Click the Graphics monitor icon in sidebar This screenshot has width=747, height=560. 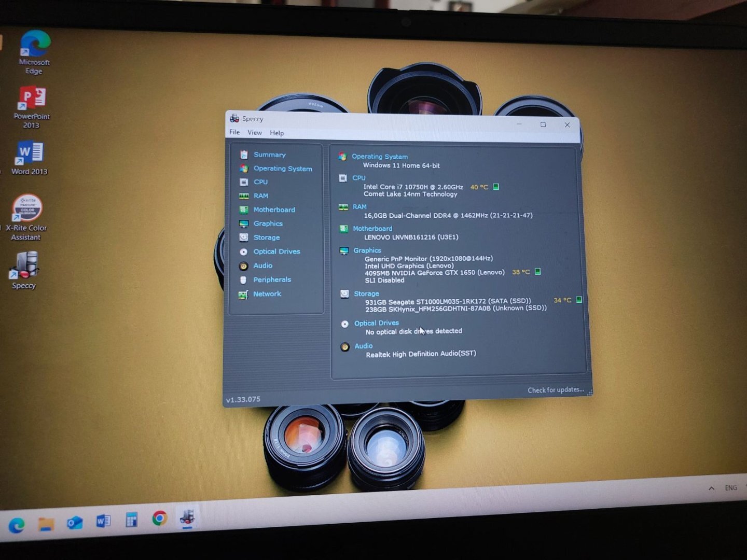tap(244, 223)
